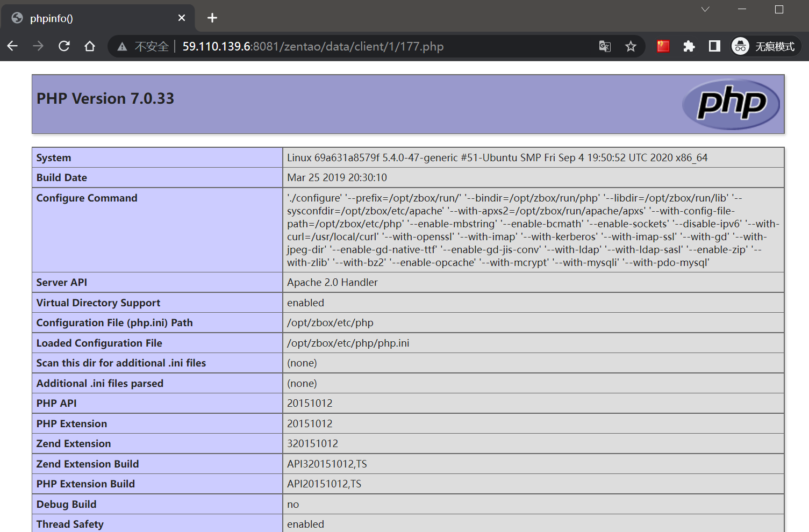Screen dimensions: 809x532
Task: Open the extensions puzzle menu
Action: (689, 47)
